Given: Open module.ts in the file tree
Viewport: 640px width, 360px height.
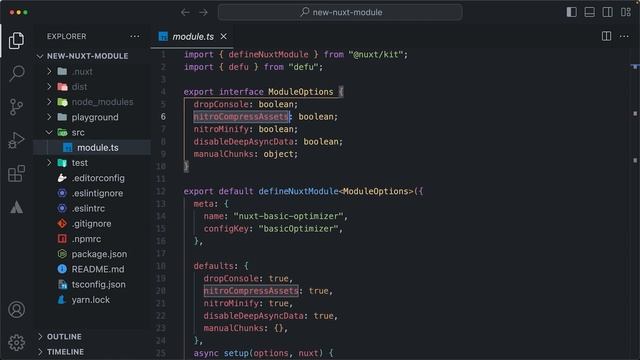Looking at the screenshot, I should 92,147.
